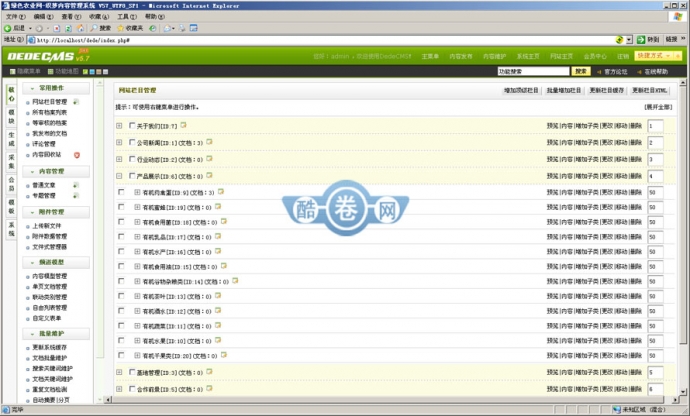Click the IE Back arrow icon

click(x=7, y=28)
